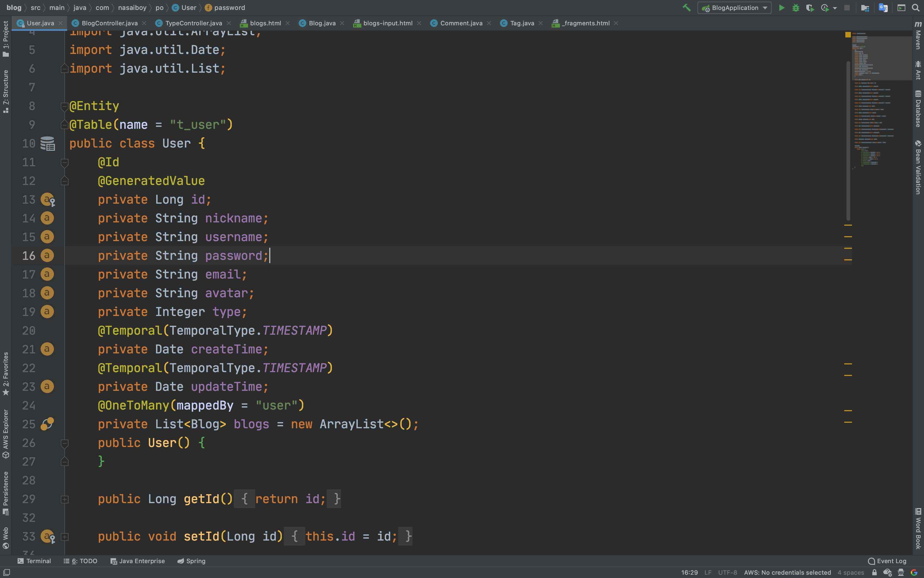Open AWS cloud settings status icon
This screenshot has width=924, height=578.
click(x=887, y=572)
